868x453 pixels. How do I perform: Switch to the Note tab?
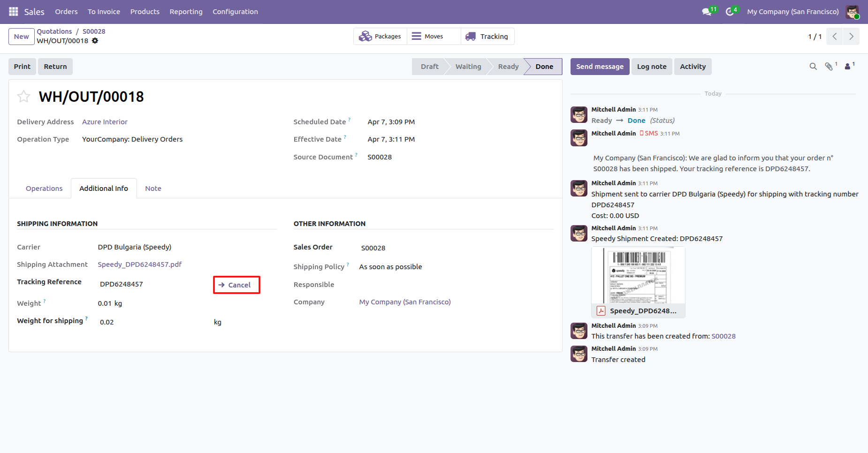[153, 189]
